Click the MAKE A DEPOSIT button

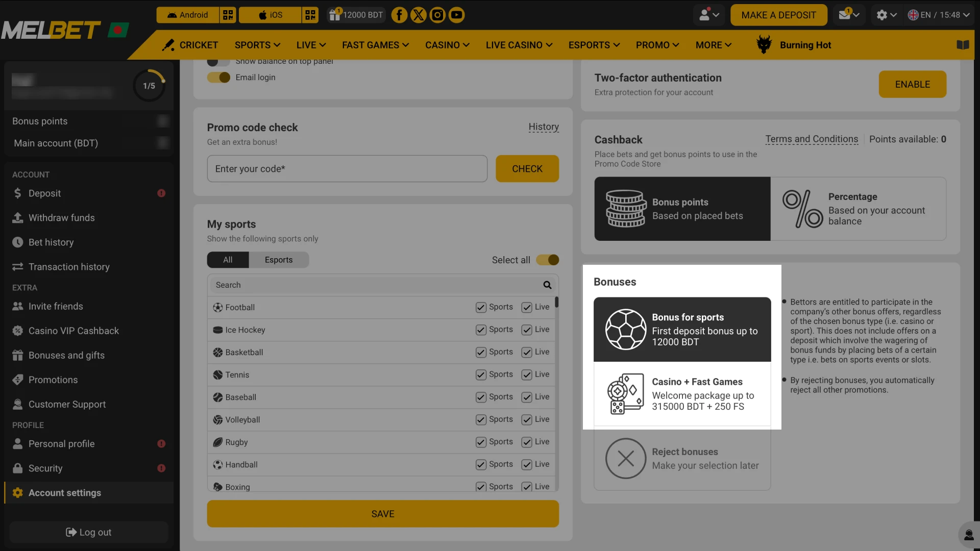(x=778, y=15)
